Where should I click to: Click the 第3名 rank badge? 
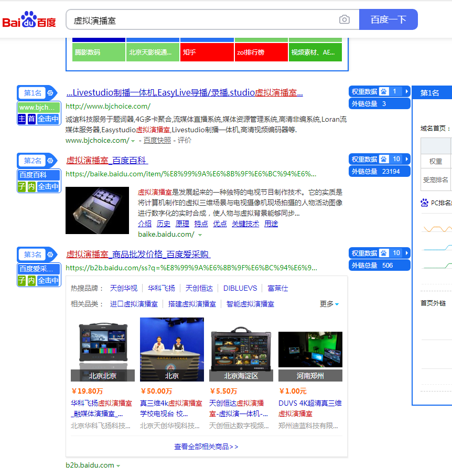[x=33, y=255]
